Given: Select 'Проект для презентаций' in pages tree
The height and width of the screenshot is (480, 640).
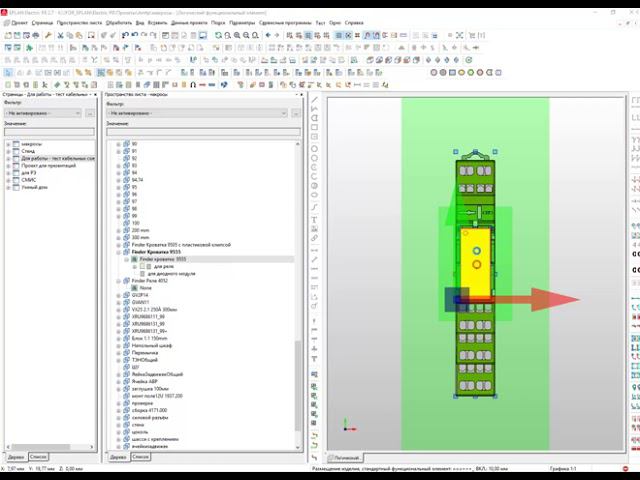Looking at the screenshot, I should [x=48, y=166].
